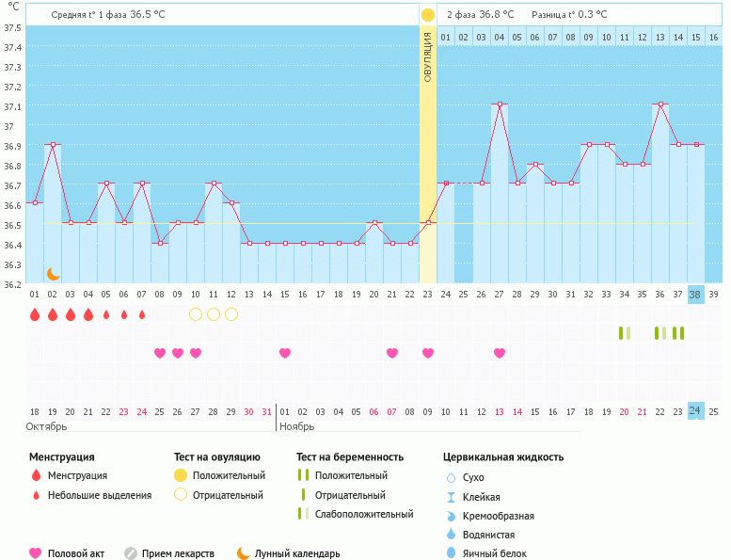Click the heart icon on cycle day 27
Viewport: 731px width, 560px height.
[x=500, y=353]
